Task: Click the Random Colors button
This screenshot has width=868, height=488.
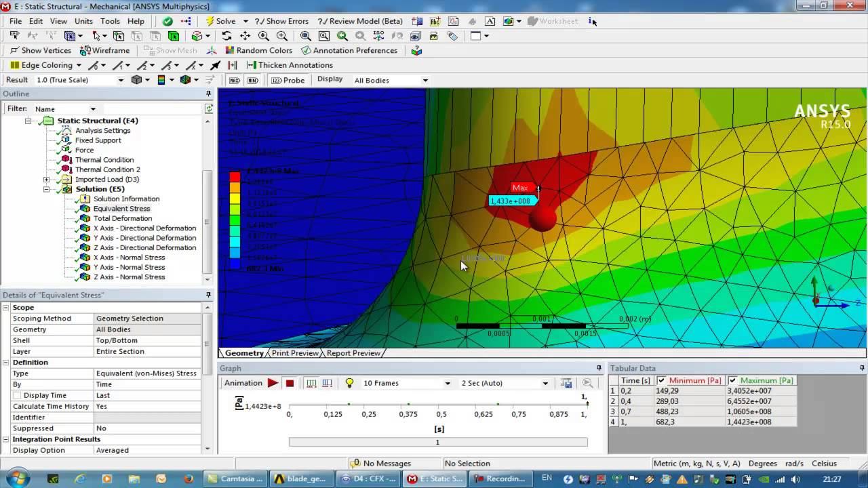Action: [x=259, y=50]
